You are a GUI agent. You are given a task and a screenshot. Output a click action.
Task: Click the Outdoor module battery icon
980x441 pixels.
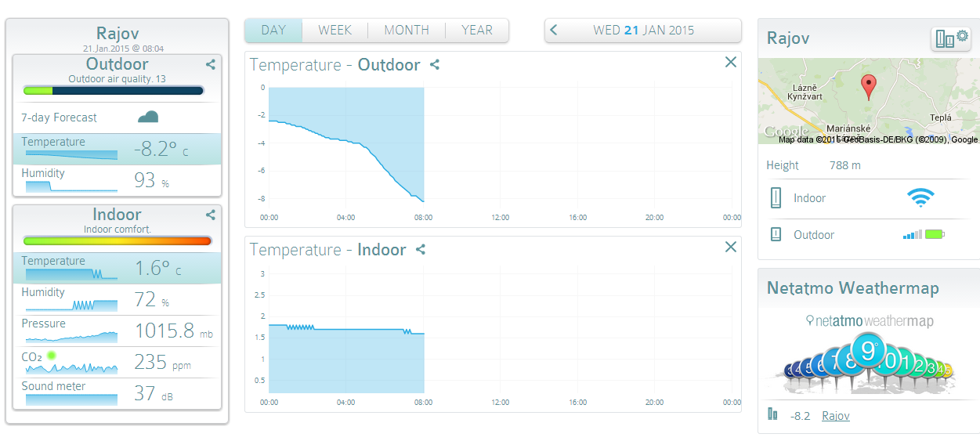point(935,234)
